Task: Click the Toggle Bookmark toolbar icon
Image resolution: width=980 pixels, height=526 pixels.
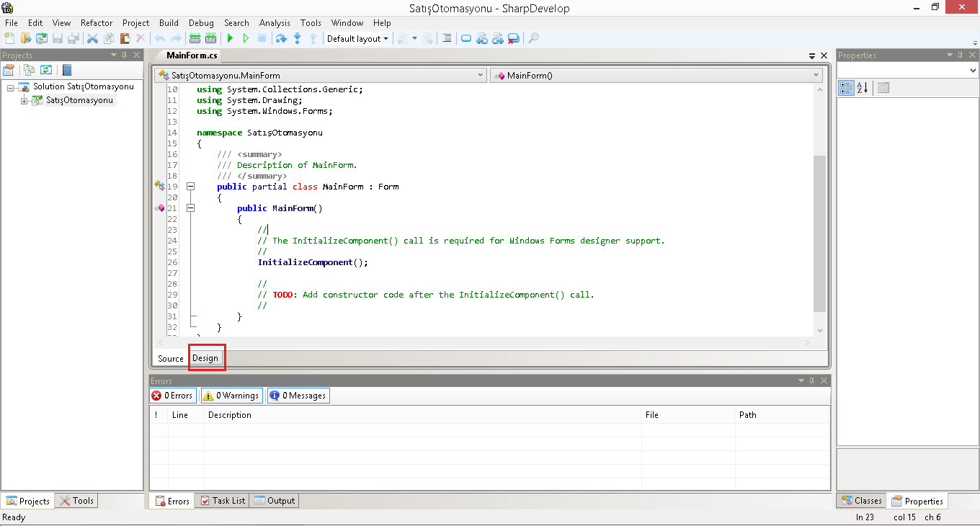Action: [466, 38]
